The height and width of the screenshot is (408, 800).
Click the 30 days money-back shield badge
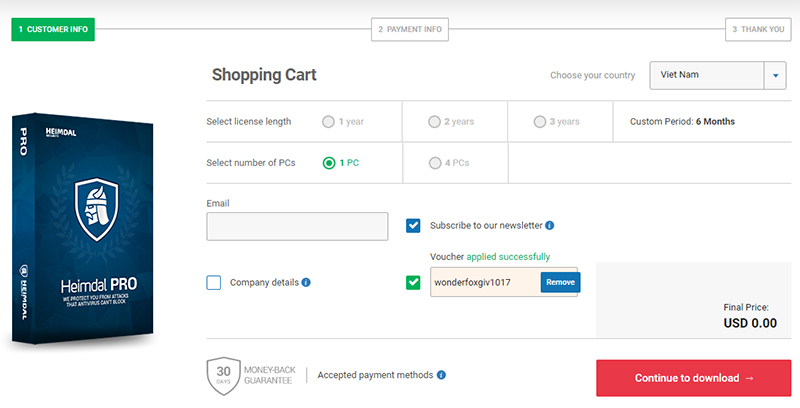pyautogui.click(x=221, y=375)
